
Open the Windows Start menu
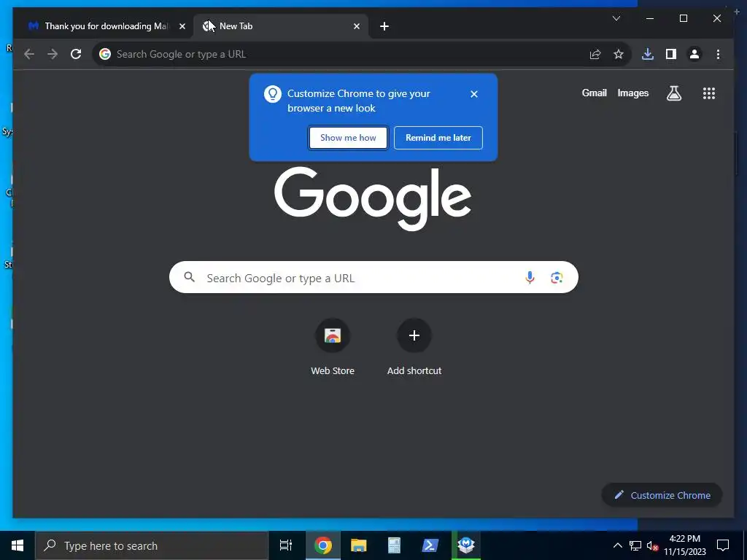(18, 545)
